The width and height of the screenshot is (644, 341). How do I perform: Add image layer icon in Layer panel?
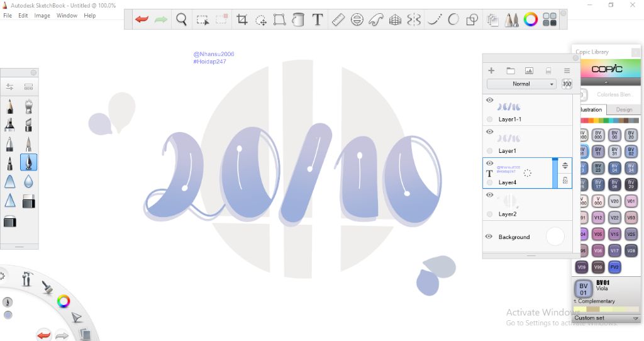click(529, 70)
